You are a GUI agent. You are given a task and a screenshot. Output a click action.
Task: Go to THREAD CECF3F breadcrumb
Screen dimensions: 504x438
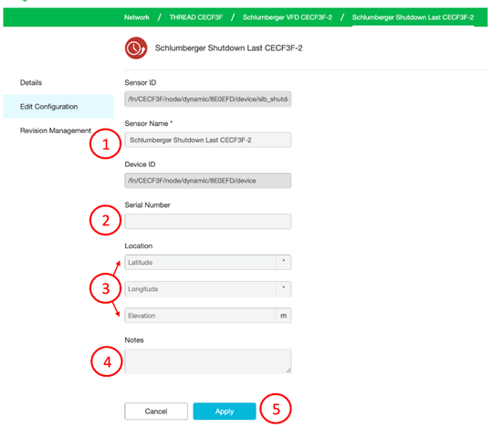click(196, 17)
